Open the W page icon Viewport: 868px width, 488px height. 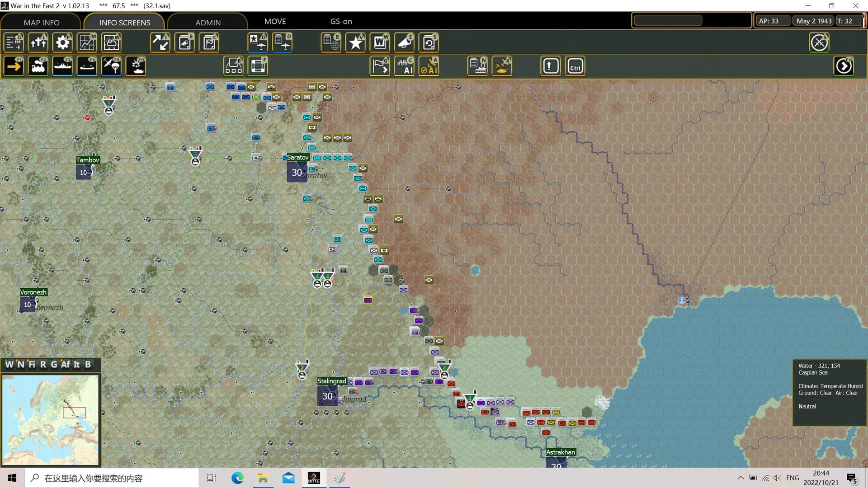click(380, 42)
